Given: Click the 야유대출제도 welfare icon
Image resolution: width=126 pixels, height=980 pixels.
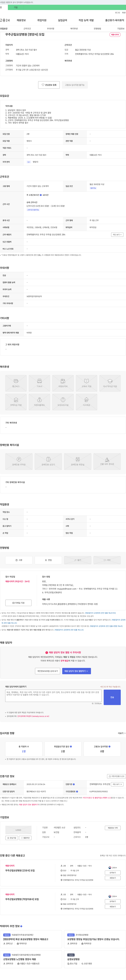Looking at the screenshot, I should [x=40, y=402].
